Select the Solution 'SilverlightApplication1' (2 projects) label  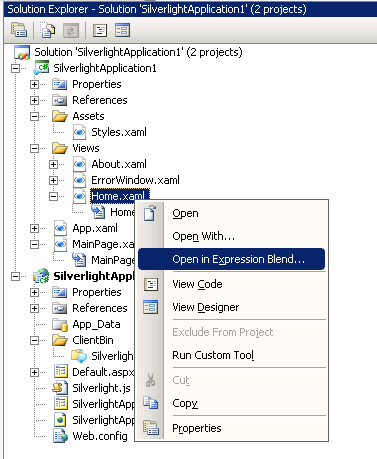138,52
